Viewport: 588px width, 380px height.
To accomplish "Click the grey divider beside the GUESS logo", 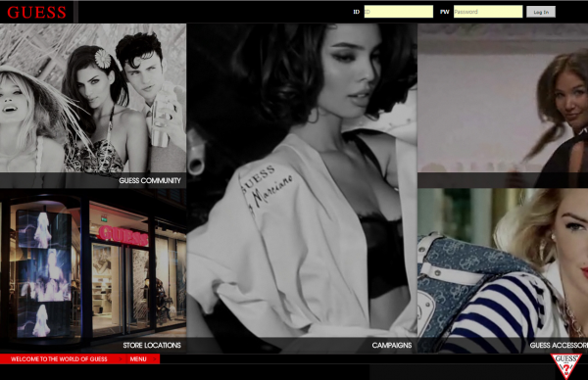I will [x=76, y=12].
